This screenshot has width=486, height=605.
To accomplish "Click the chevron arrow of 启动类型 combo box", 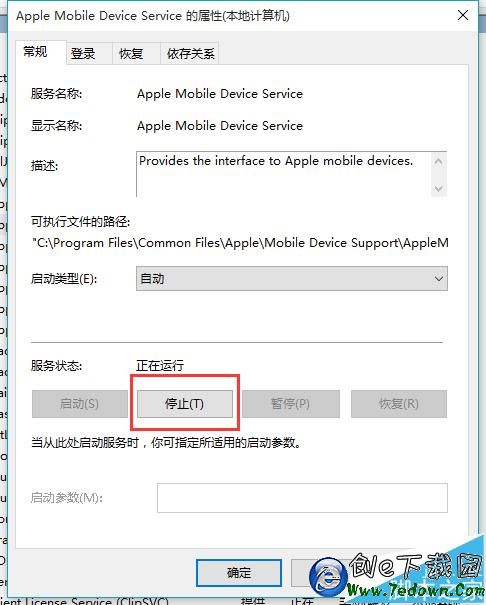I will (439, 279).
